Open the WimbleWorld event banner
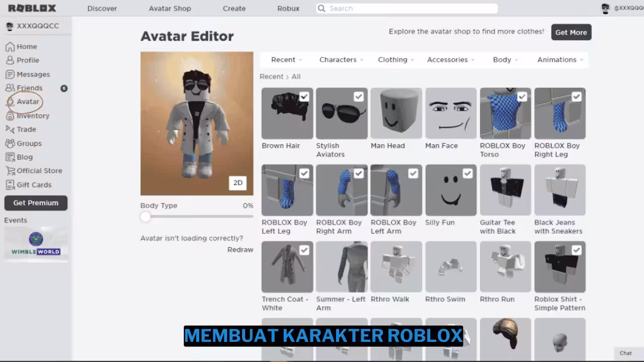 (36, 244)
